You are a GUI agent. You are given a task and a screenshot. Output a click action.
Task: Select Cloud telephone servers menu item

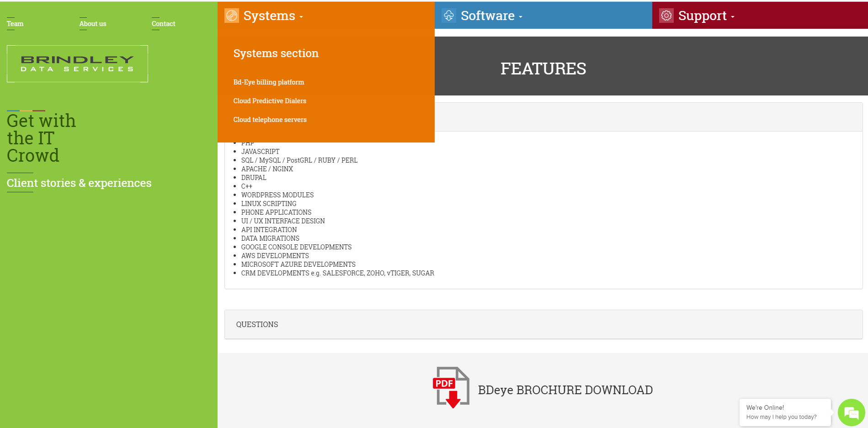click(x=270, y=120)
